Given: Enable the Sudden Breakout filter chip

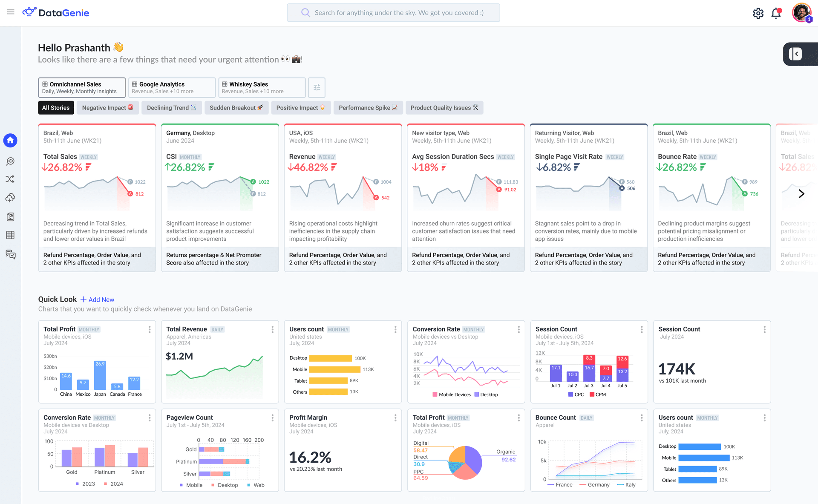Looking at the screenshot, I should [x=236, y=107].
